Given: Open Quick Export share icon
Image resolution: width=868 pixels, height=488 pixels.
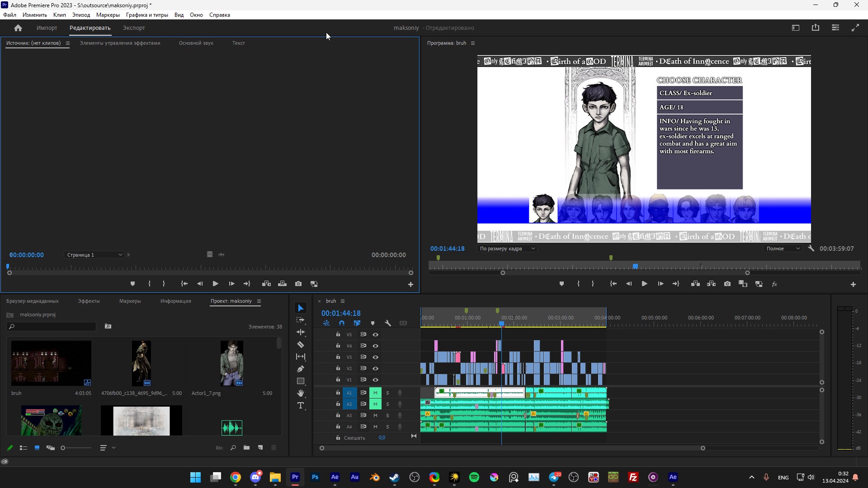Looking at the screenshot, I should [816, 28].
